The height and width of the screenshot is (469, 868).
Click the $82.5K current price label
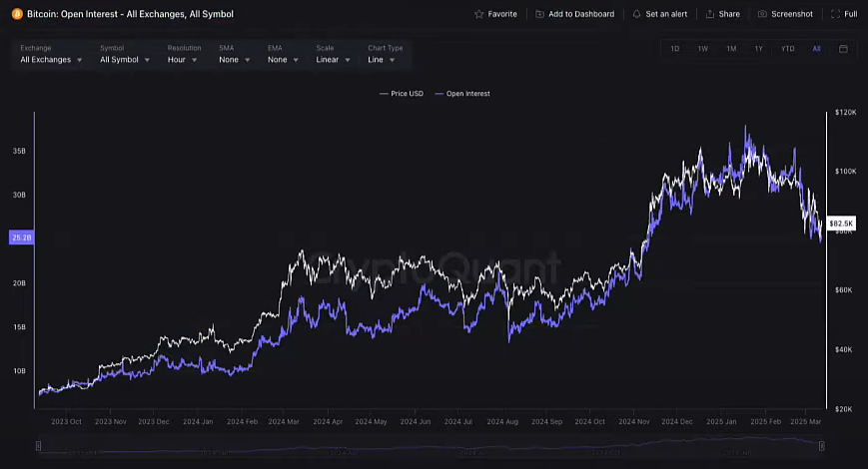coord(841,224)
